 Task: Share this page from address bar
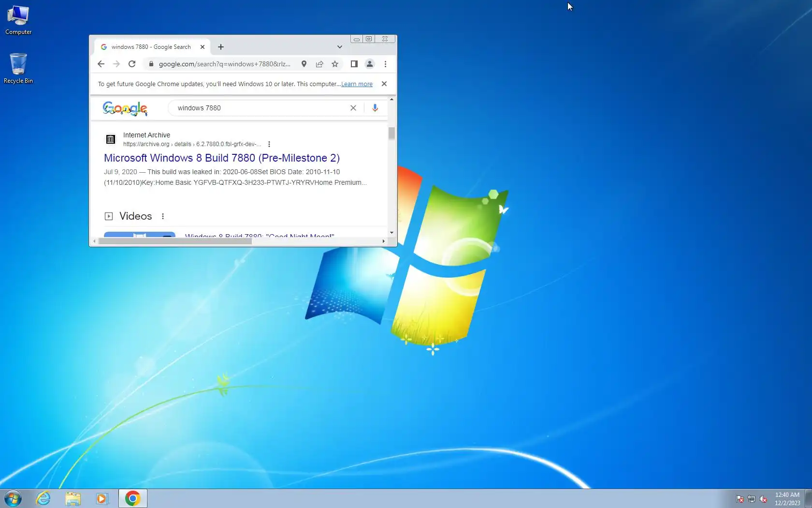(319, 64)
